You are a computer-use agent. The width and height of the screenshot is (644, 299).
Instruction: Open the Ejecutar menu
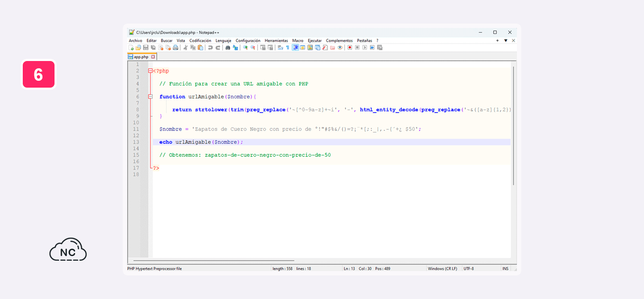point(315,40)
